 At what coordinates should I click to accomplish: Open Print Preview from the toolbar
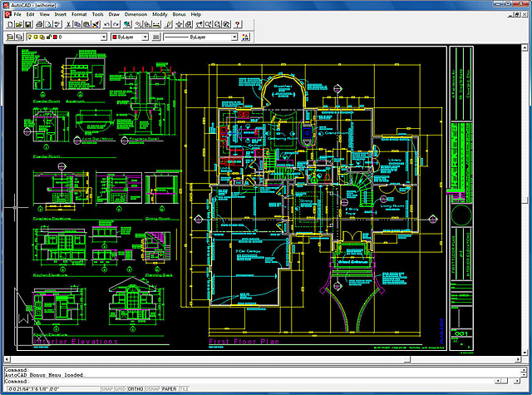(48, 24)
